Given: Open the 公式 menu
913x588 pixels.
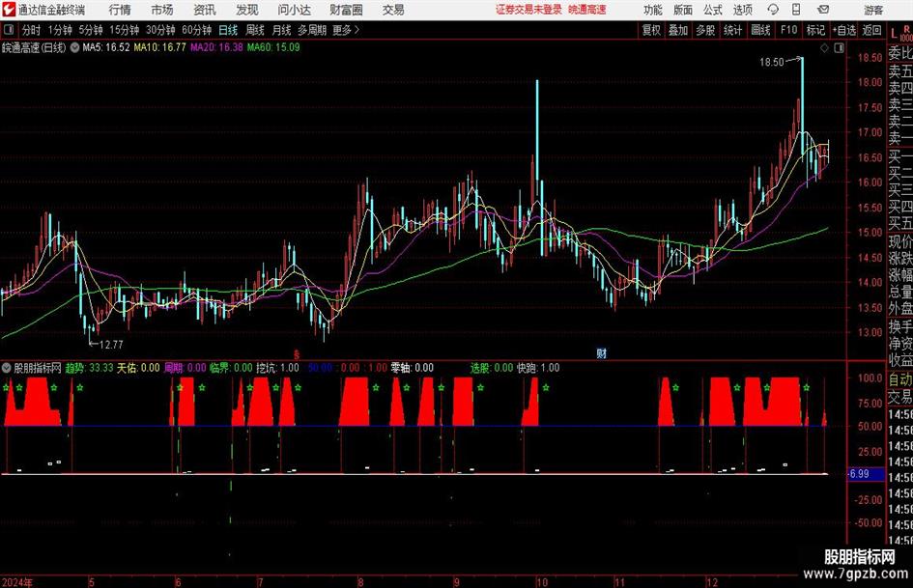Looking at the screenshot, I should (712, 10).
